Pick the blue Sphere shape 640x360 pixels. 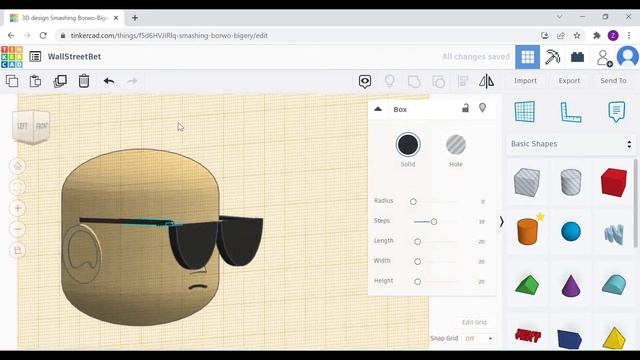pos(571,231)
